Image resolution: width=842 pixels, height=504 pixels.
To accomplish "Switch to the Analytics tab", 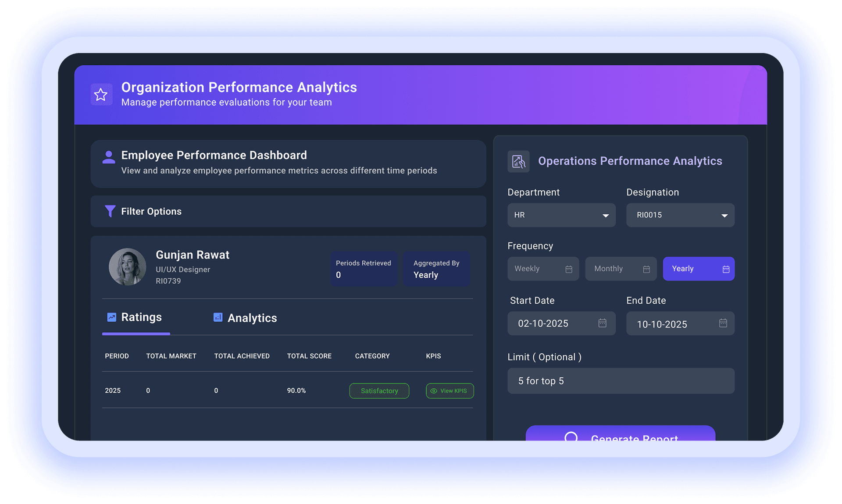I will tap(252, 318).
